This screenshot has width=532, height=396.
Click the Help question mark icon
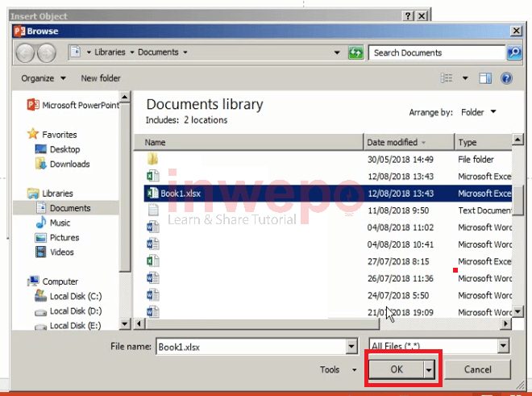coord(507,78)
